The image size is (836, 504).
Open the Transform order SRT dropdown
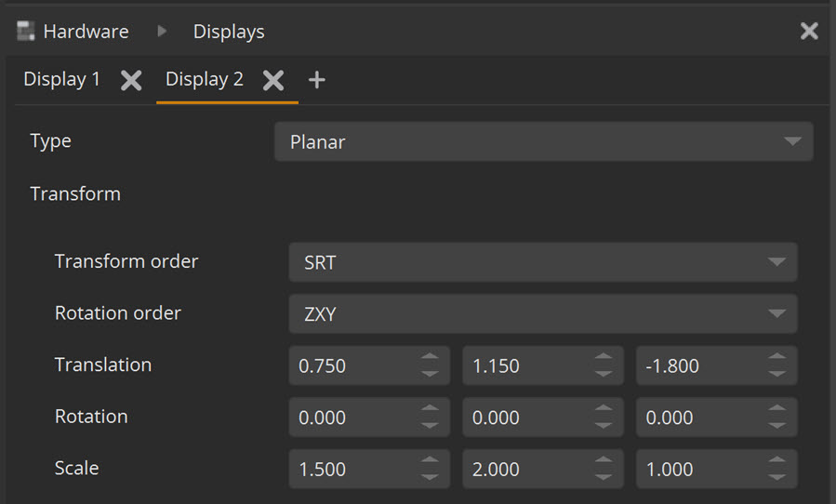(x=543, y=262)
